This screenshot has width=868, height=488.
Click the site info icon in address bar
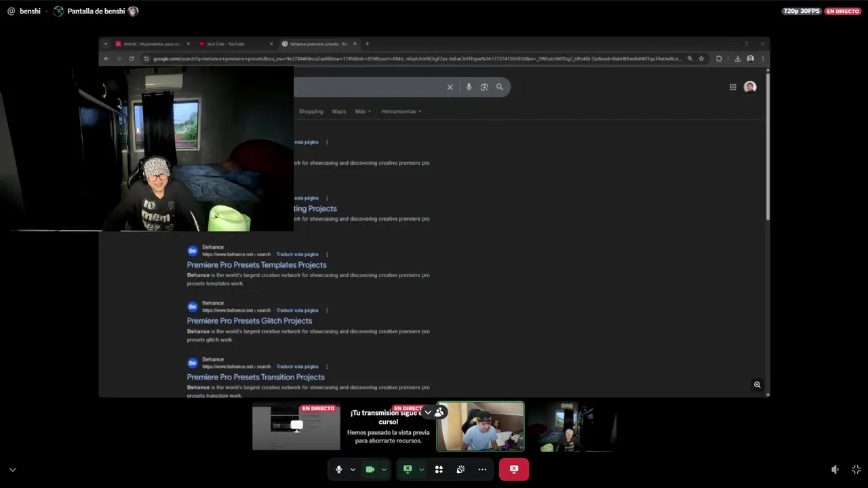(x=146, y=58)
